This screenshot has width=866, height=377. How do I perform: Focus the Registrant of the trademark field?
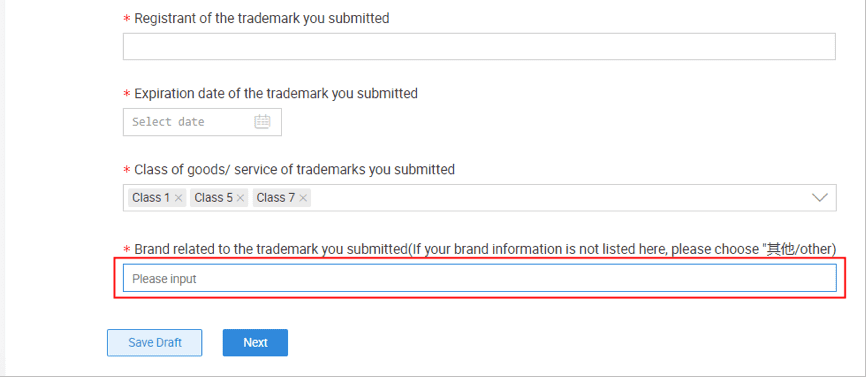pos(479,46)
